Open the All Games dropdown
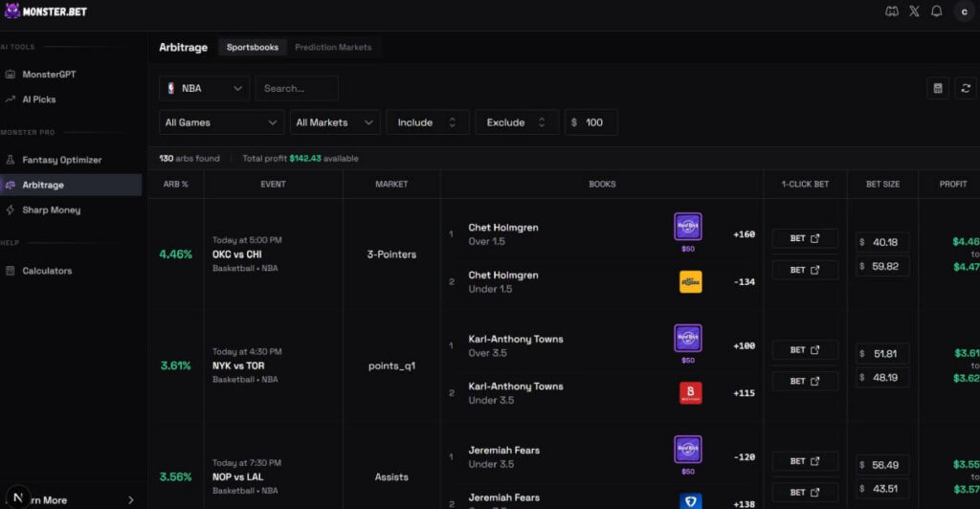Screen dimensions: 980x509 tap(221, 122)
